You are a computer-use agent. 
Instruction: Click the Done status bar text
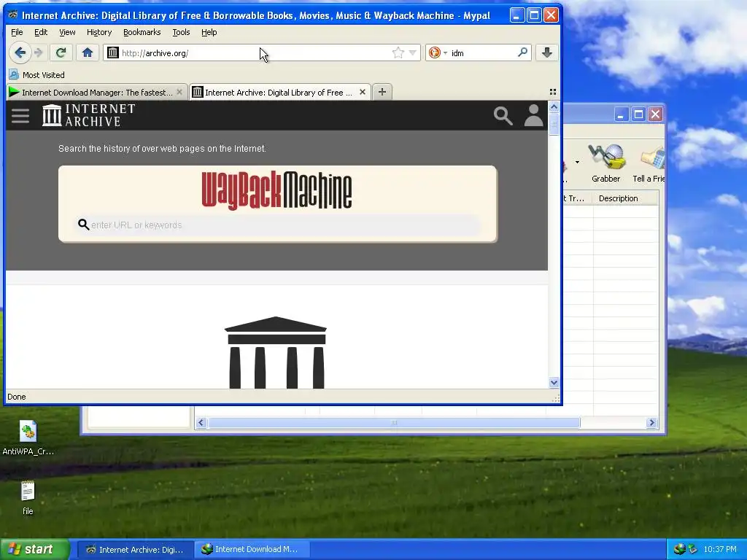pos(17,397)
